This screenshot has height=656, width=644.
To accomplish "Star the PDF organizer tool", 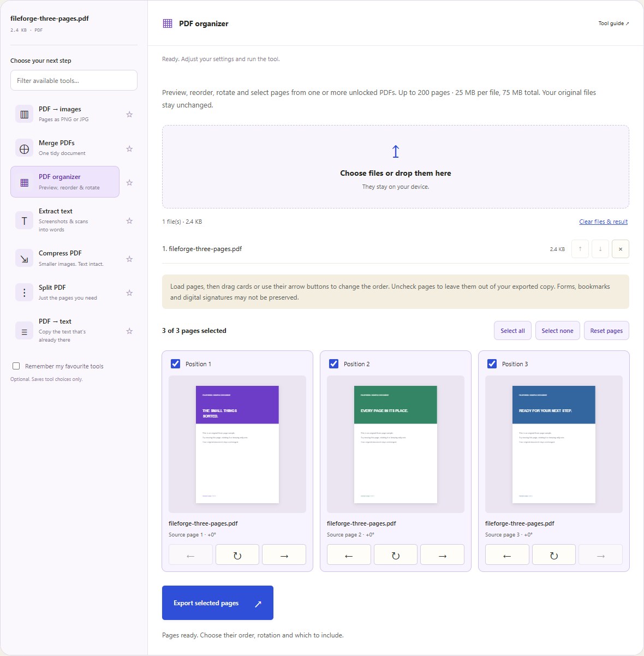I will coord(129,182).
